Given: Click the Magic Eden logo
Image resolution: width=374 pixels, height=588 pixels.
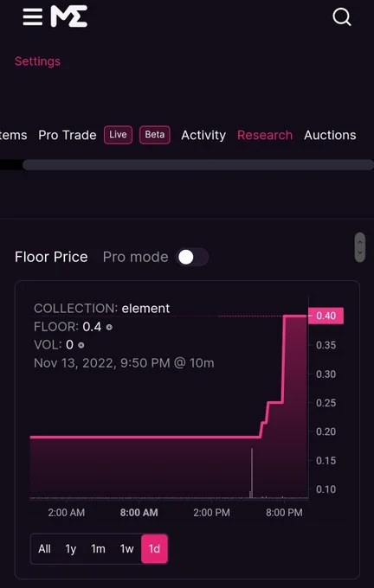Looking at the screenshot, I should (69, 16).
